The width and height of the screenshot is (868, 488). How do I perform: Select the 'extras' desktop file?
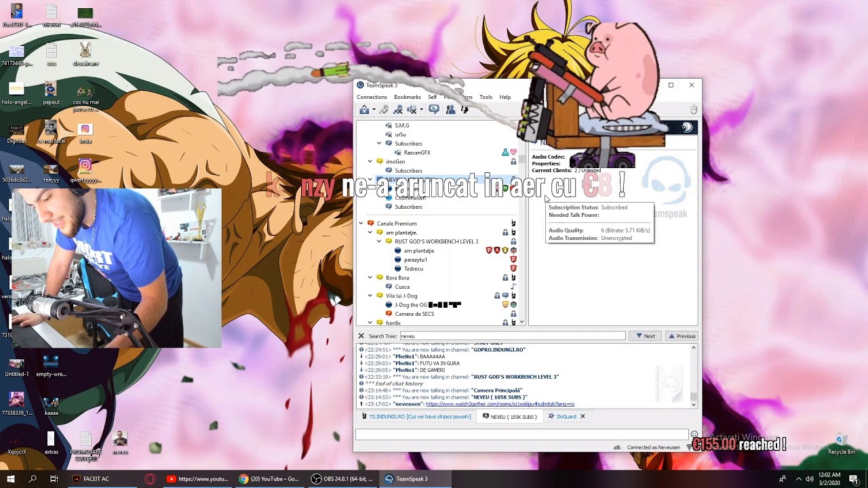[x=52, y=443]
